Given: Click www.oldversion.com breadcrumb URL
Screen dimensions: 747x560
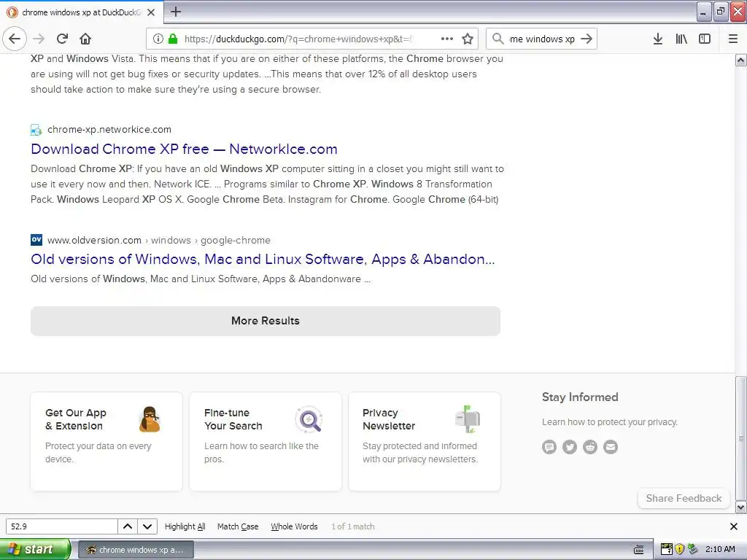Looking at the screenshot, I should (158, 240).
